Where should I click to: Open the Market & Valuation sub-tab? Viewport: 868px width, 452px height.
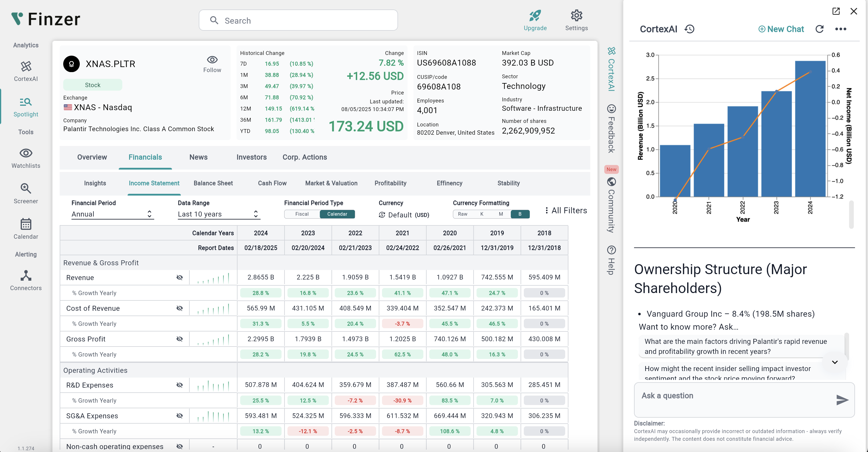(331, 183)
